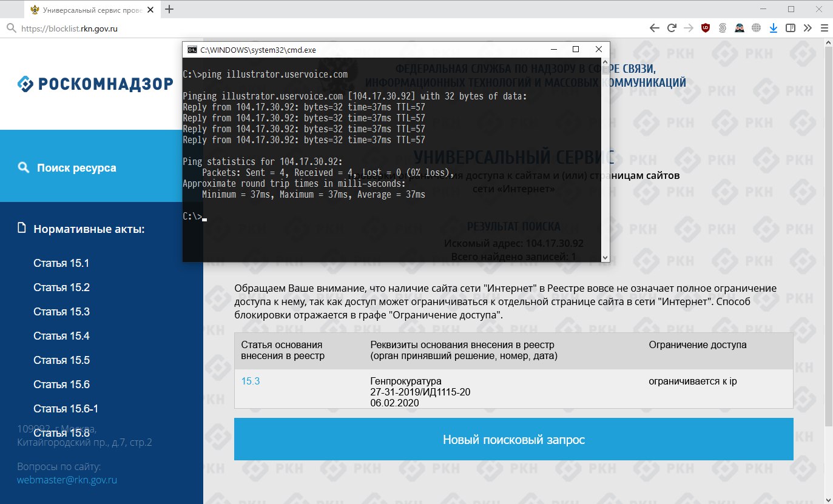The image size is (833, 504).
Task: Click the 'Ping statistics for 104.17.30.92' line
Action: (x=263, y=161)
